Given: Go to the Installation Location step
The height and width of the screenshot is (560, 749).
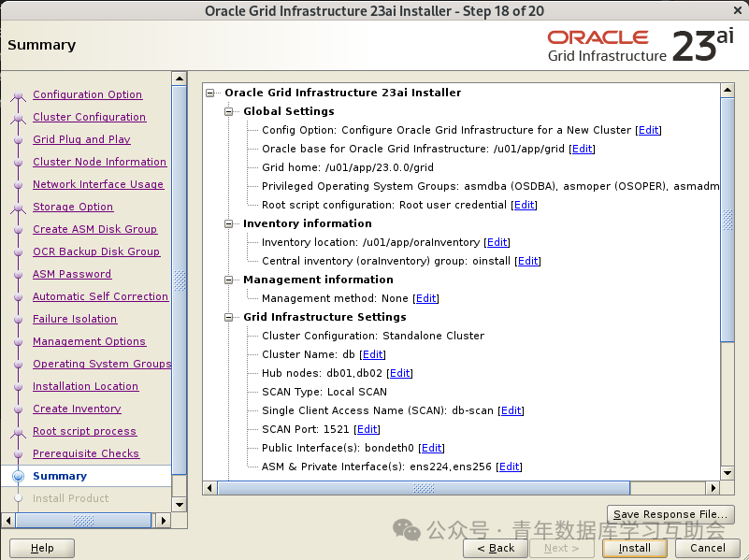Looking at the screenshot, I should tap(85, 386).
